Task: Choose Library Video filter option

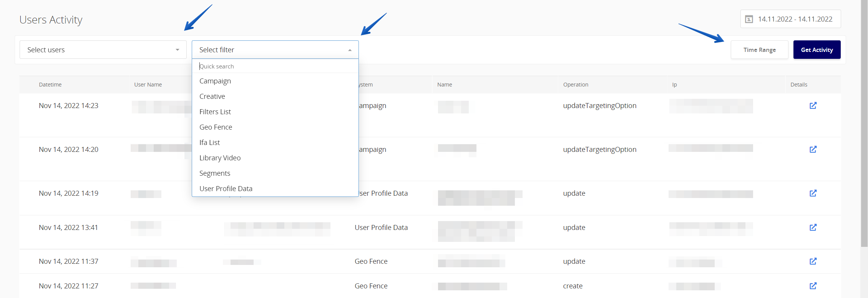Action: 275,158
